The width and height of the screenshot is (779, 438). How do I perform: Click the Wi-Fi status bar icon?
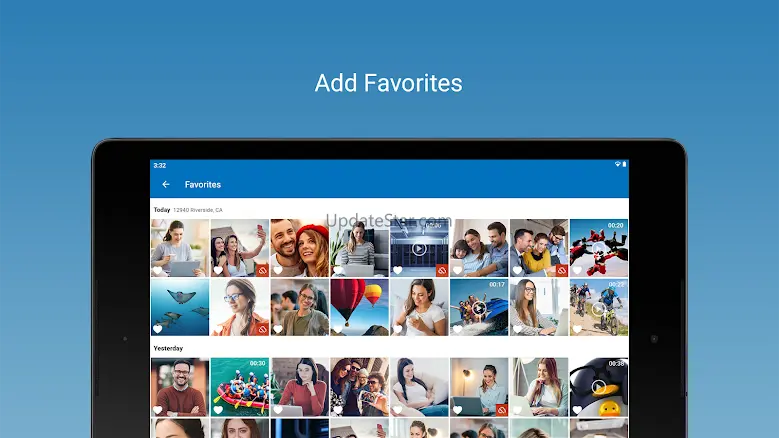(618, 164)
